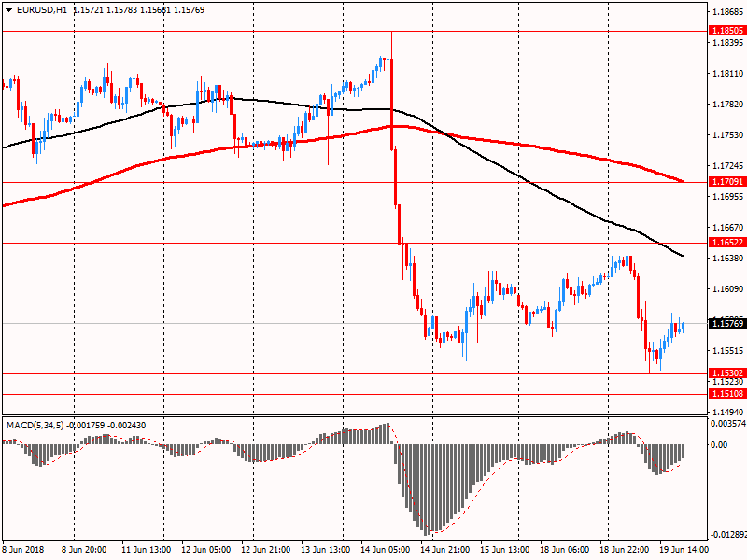Click the 1.17530 price scale value
The image size is (747, 560).
(728, 135)
